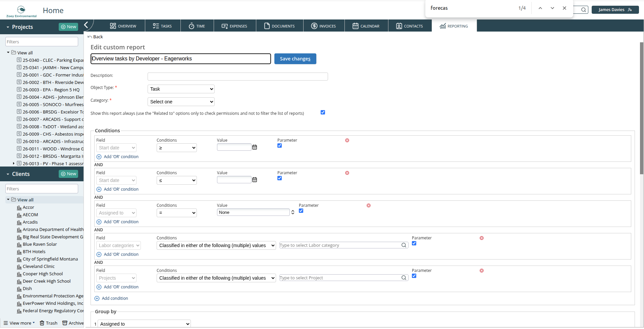Screen dimensions: 644x329
Task: Open the Expenses tab
Action: (235, 26)
